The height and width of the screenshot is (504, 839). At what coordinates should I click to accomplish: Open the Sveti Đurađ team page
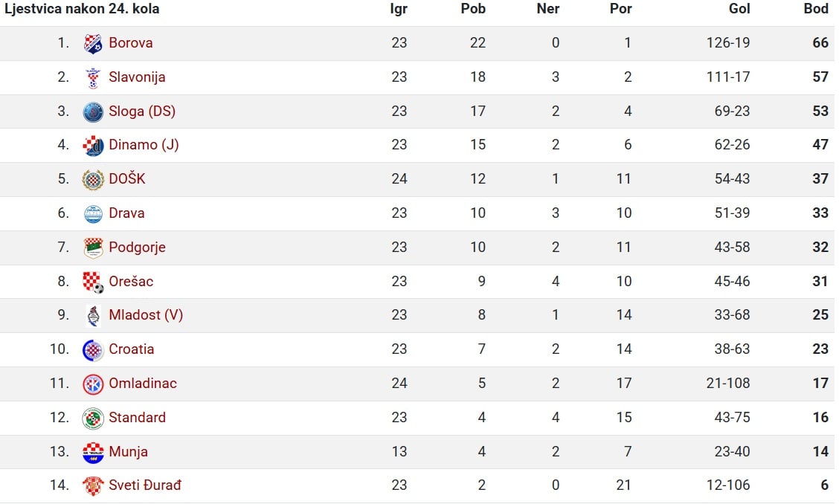[x=145, y=485]
